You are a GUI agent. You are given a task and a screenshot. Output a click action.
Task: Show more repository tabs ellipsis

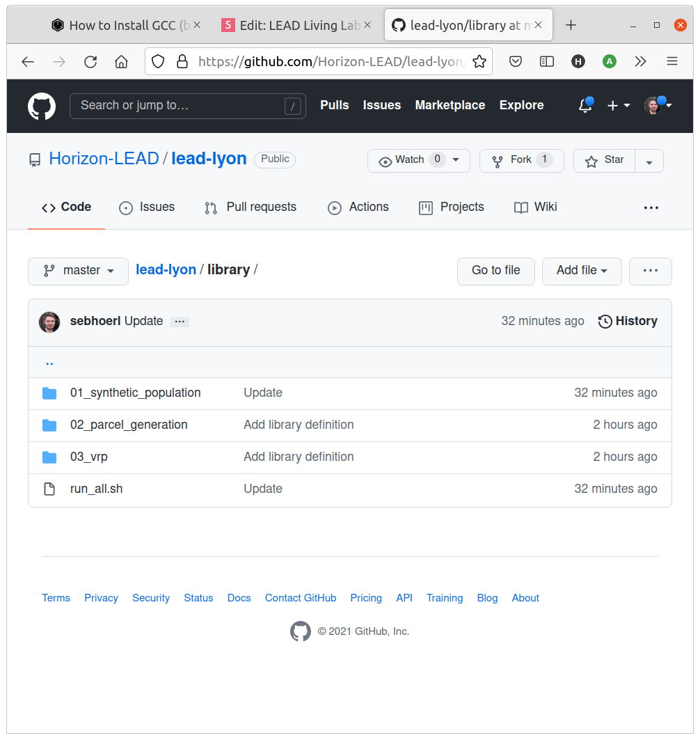651,207
